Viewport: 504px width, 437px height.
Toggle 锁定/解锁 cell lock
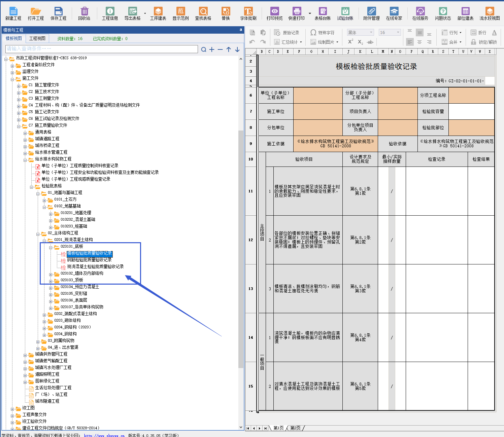click(484, 42)
